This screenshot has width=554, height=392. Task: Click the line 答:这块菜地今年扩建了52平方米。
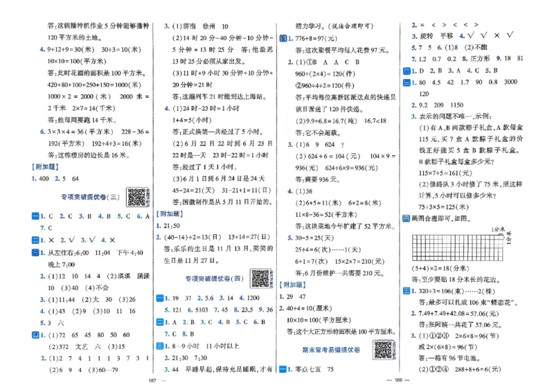click(345, 226)
